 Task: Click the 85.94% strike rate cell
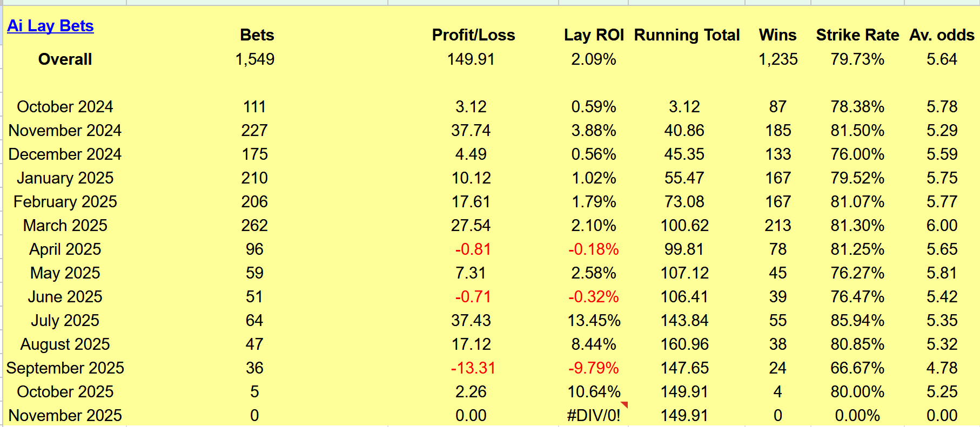click(x=857, y=321)
